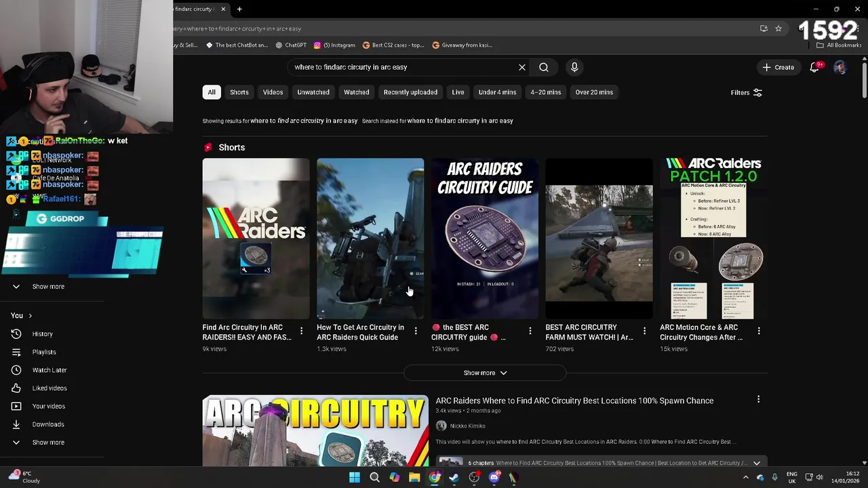Select the Under 4 mins chip
Viewport: 868px width, 488px height.
coord(497,92)
